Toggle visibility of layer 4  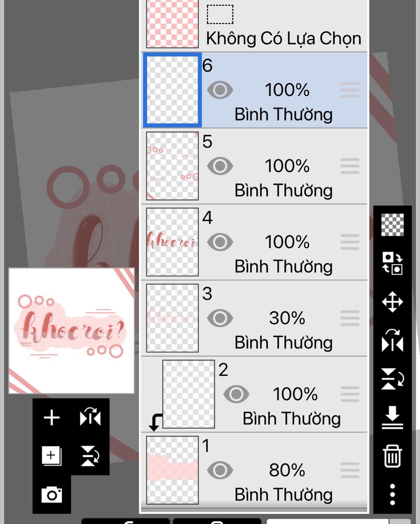[220, 242]
